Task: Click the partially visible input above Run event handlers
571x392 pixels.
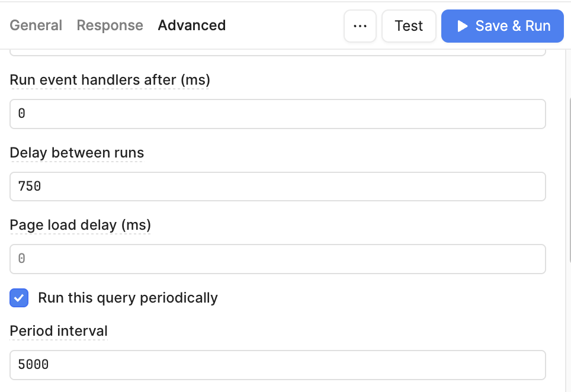Action: 277,53
